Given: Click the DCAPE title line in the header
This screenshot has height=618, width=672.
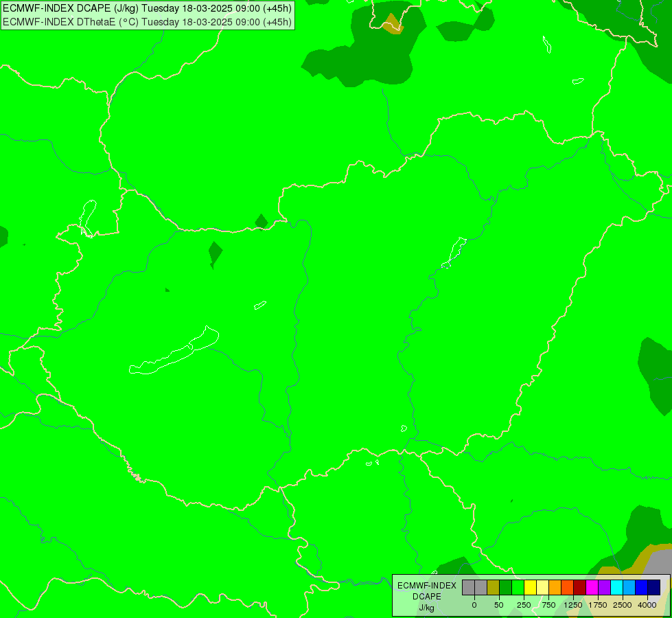Looking at the screenshot, I should 147,8.
